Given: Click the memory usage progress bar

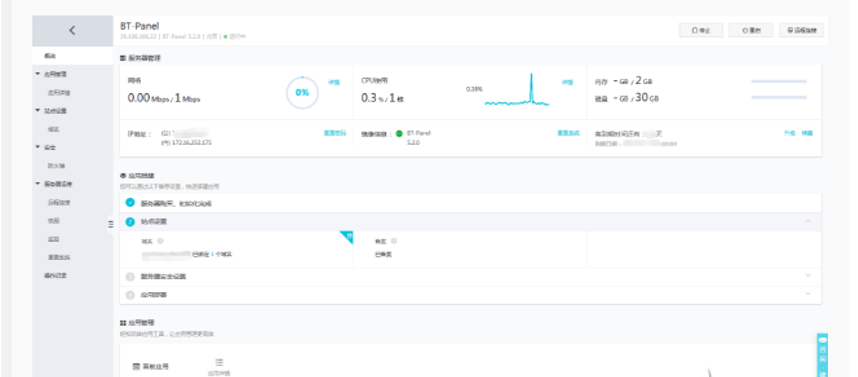Looking at the screenshot, I should 779,82.
